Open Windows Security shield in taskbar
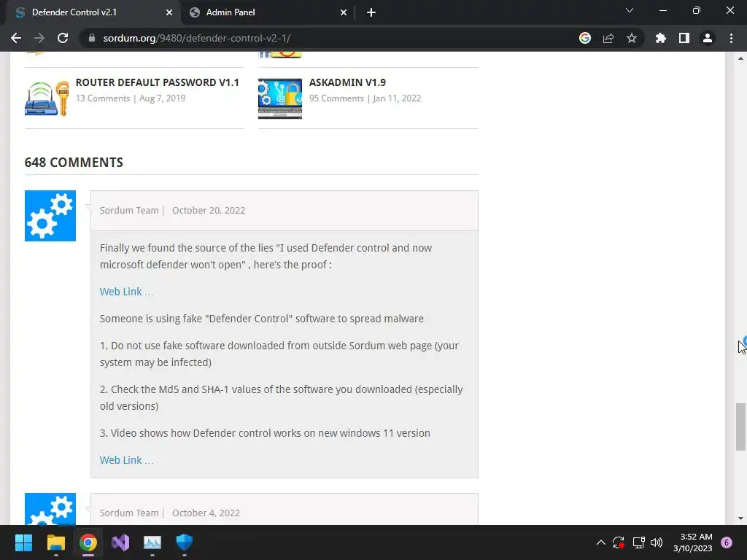This screenshot has width=747, height=560. click(x=185, y=542)
